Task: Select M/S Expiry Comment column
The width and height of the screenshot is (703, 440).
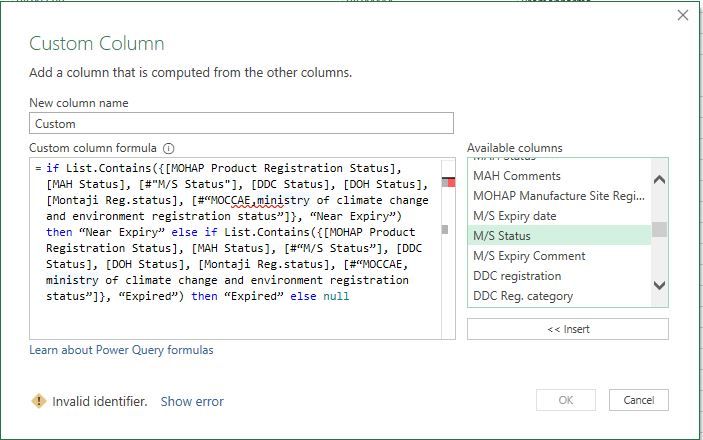Action: (559, 256)
